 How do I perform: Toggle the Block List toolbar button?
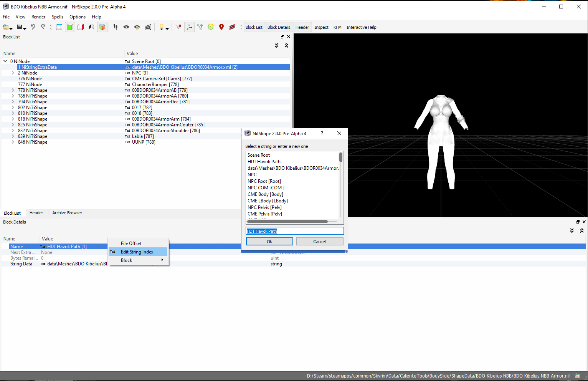click(x=254, y=27)
